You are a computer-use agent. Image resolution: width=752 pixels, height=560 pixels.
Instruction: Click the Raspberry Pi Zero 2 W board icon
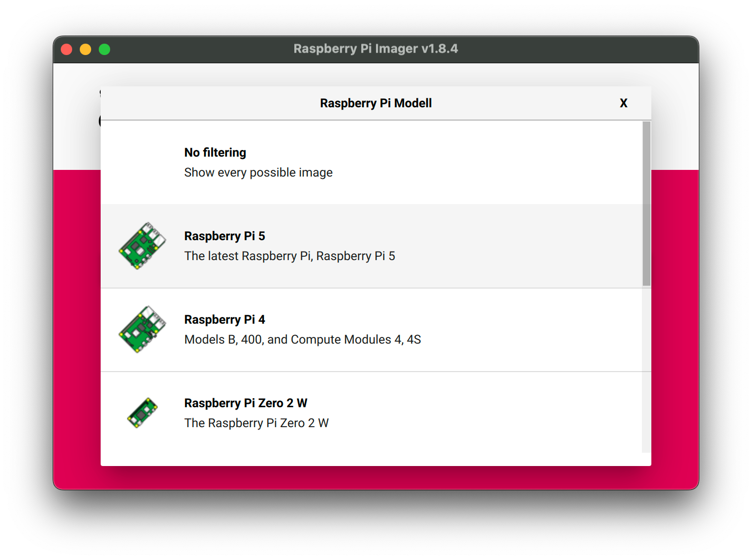coord(142,413)
